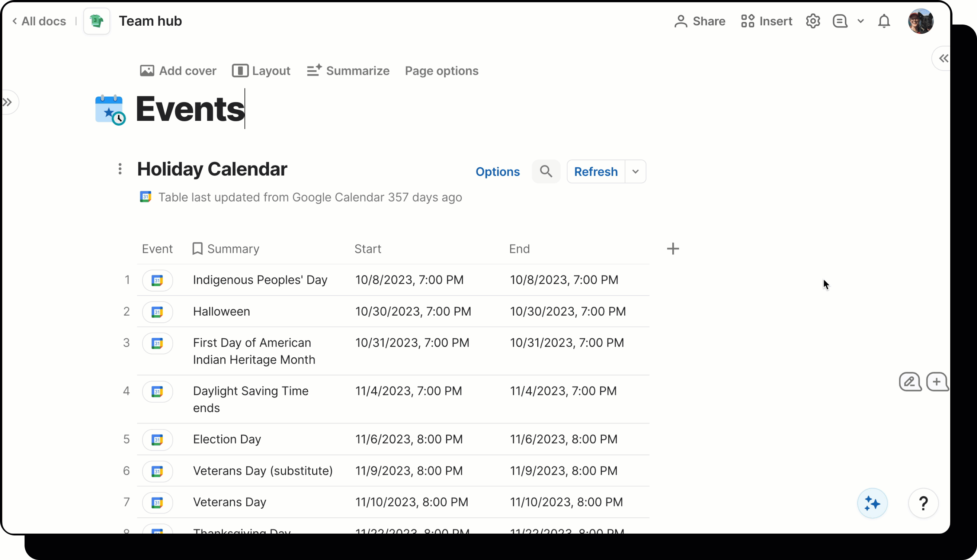The height and width of the screenshot is (560, 977).
Task: Open search in the Holiday Calendar table
Action: coord(546,171)
